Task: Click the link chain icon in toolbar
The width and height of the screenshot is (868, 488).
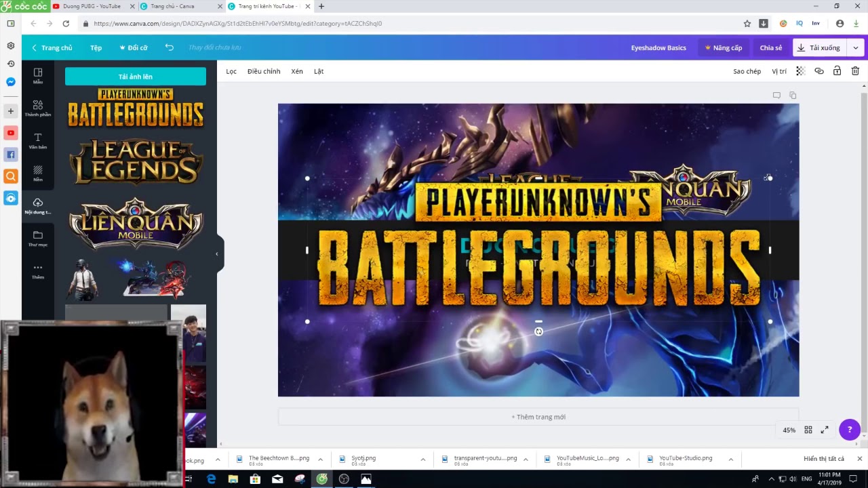Action: 819,70
